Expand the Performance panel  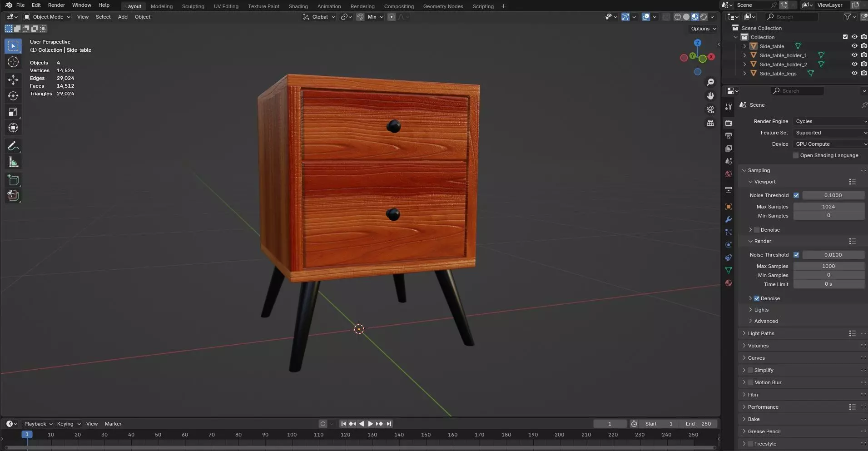point(763,407)
